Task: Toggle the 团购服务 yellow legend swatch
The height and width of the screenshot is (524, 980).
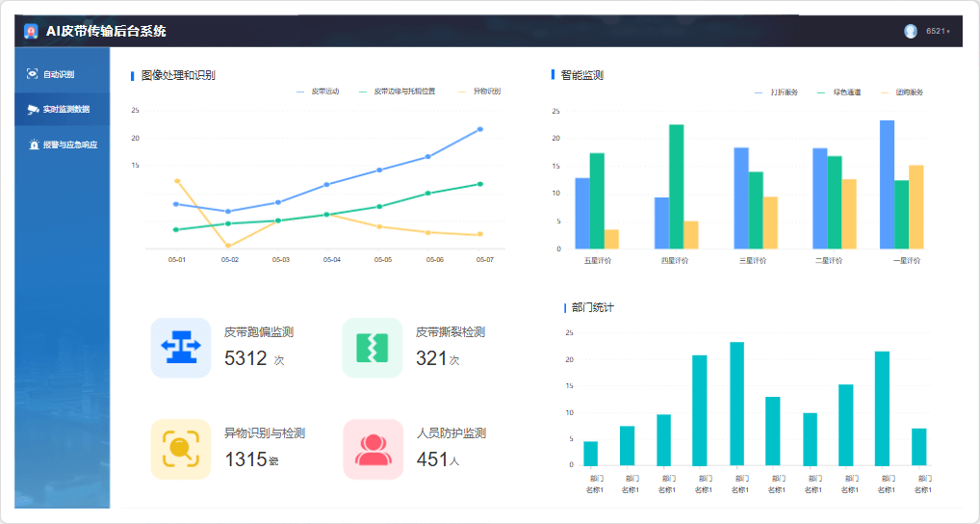Action: coord(885,92)
